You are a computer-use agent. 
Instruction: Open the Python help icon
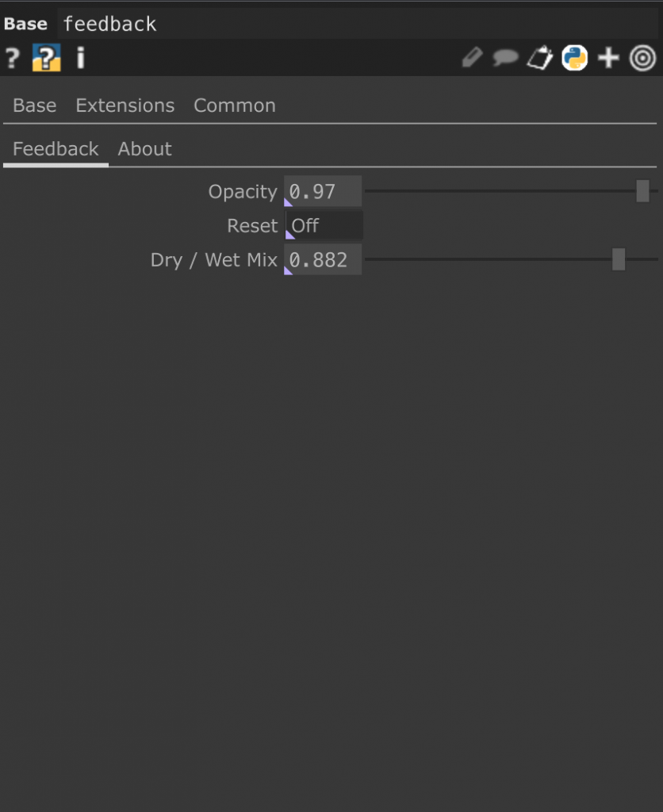(46, 57)
